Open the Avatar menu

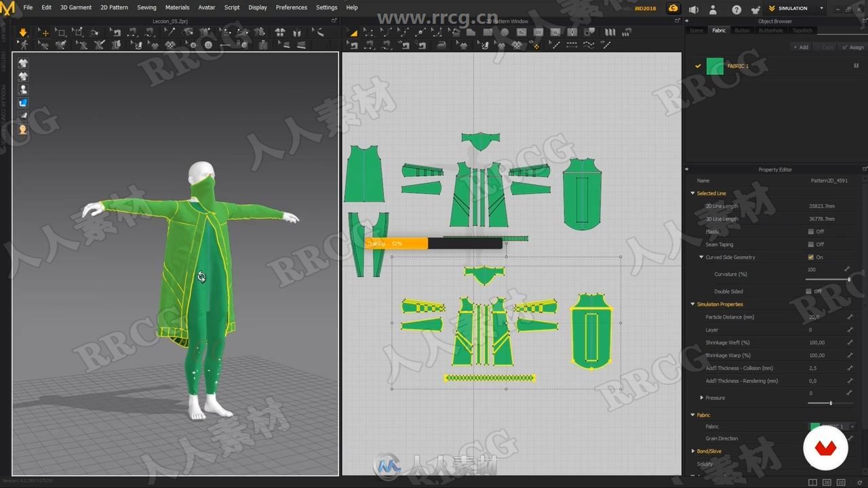pos(206,7)
